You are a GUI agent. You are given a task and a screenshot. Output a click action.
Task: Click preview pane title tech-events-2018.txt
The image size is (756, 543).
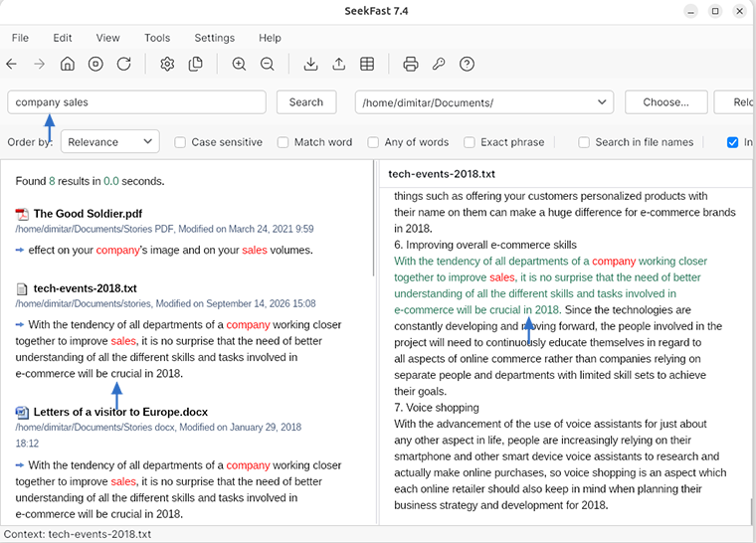[x=442, y=174]
